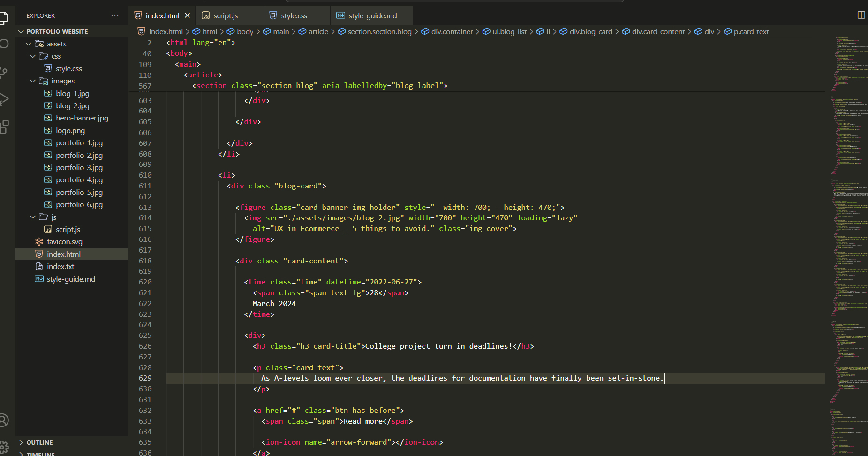Close the index.html tab
This screenshot has height=456, width=868.
[x=188, y=15]
